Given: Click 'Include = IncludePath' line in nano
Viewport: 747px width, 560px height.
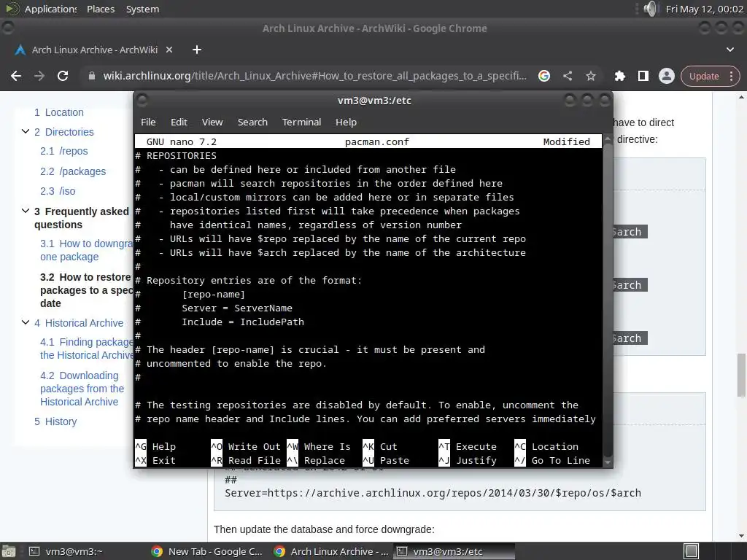Looking at the screenshot, I should click(x=242, y=322).
